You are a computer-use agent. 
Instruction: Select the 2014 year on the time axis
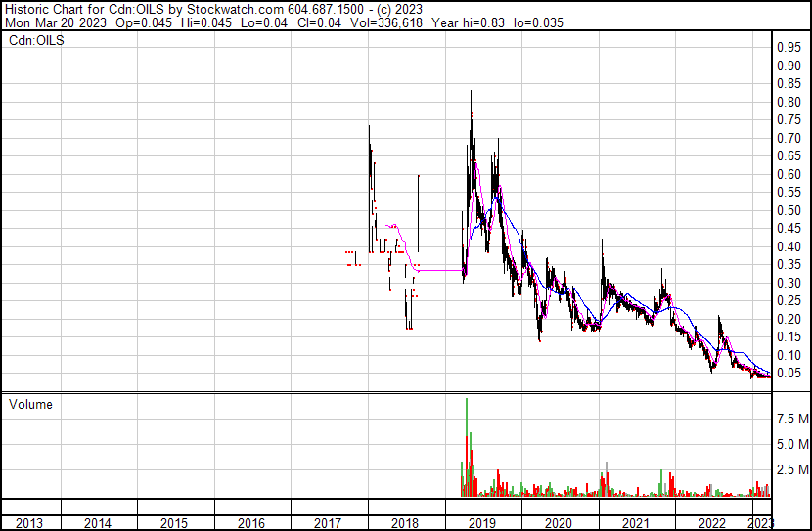98,523
